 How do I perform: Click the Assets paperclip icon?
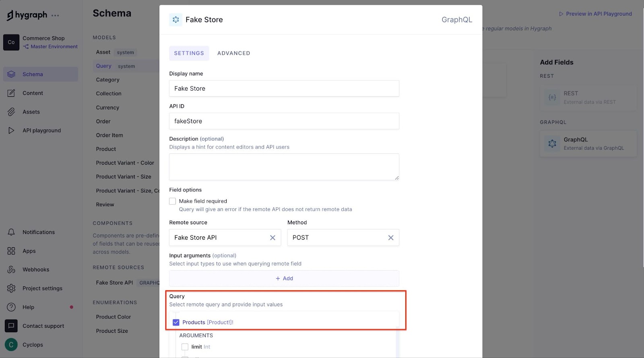point(11,112)
